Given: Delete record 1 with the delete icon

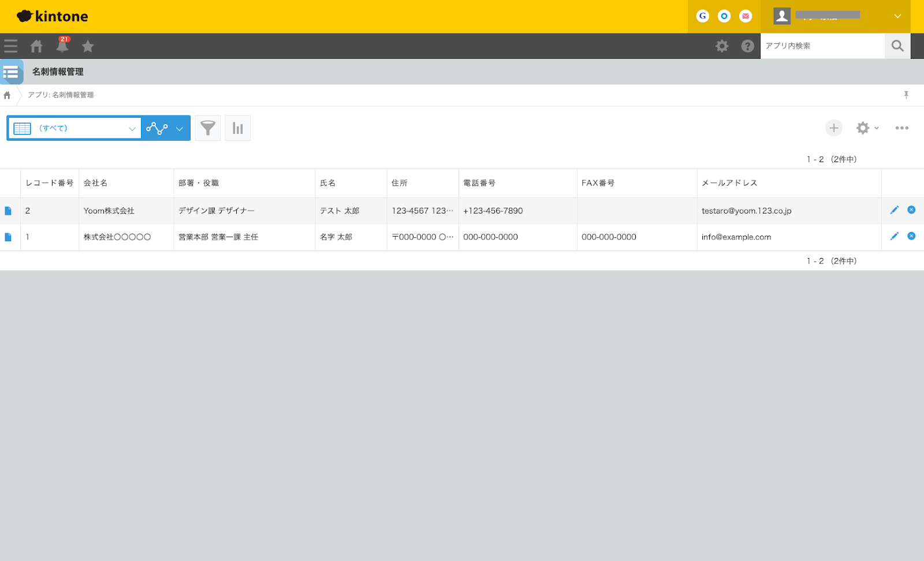Looking at the screenshot, I should (911, 236).
